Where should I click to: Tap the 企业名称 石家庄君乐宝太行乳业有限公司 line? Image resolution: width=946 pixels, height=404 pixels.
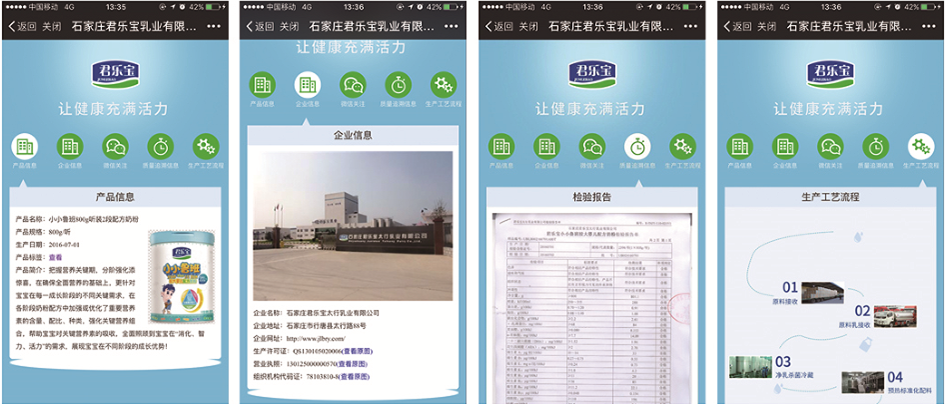[x=316, y=314]
